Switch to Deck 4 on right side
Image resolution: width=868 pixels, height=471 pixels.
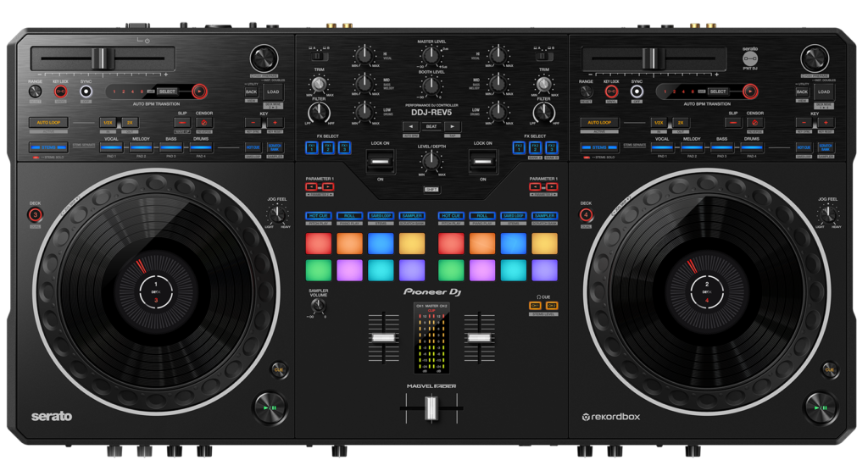coord(586,214)
